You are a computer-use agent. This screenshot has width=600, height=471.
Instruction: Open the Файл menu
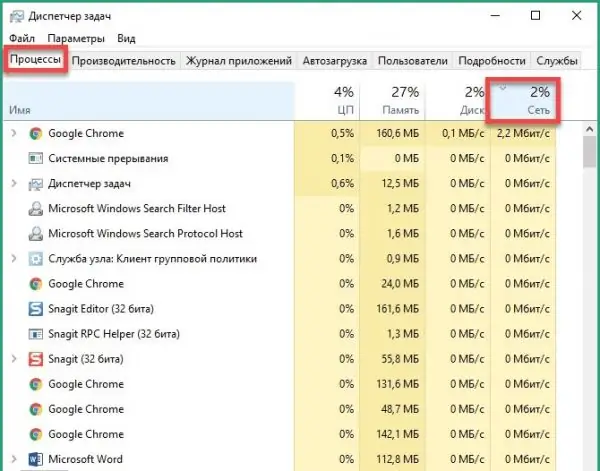tap(22, 39)
